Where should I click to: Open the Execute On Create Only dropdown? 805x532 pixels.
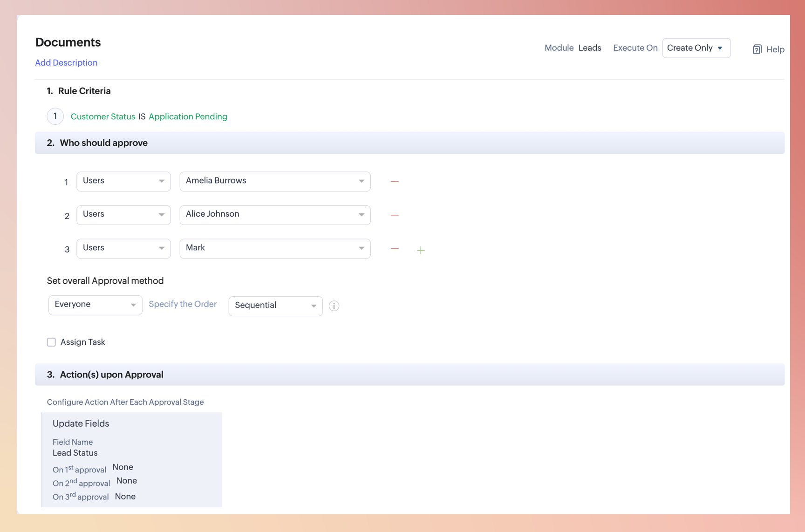696,48
